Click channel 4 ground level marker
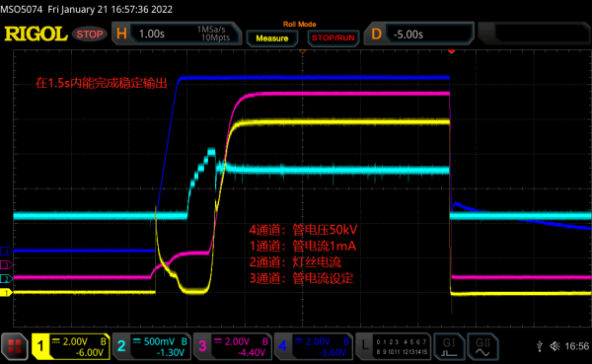Screen dimensions: 592x364 6,252
